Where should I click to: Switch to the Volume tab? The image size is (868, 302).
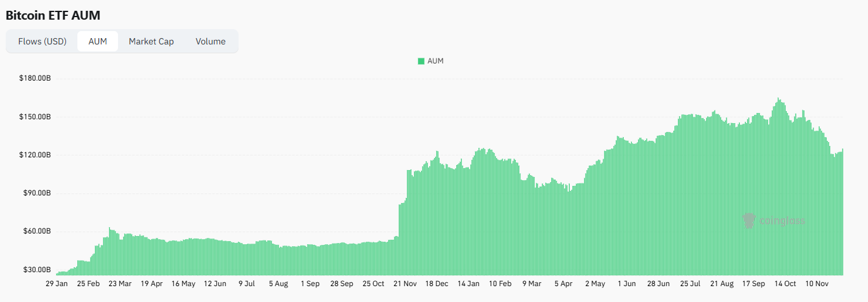coord(210,41)
